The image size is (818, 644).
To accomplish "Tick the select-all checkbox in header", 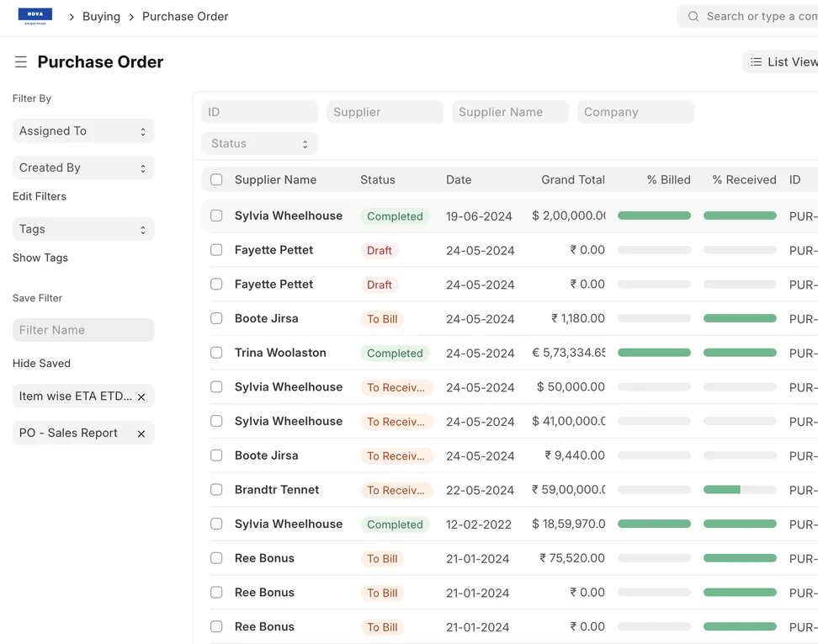I will coord(216,179).
